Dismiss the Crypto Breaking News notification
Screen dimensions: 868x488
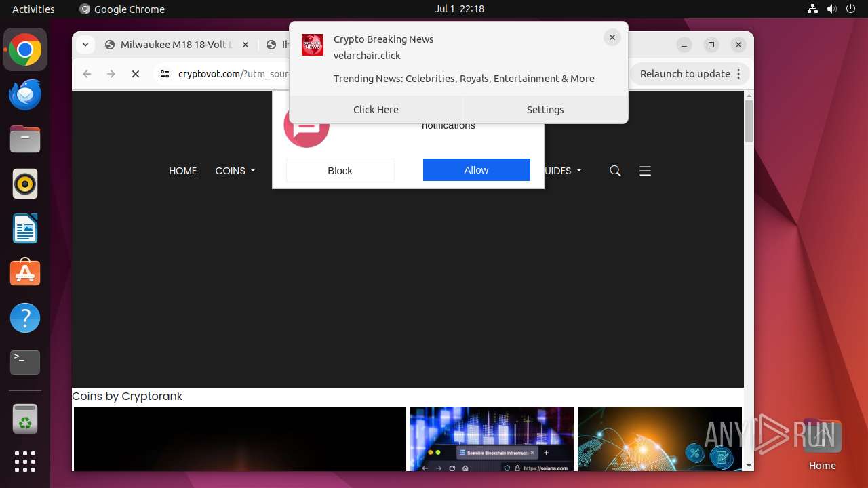click(x=612, y=38)
